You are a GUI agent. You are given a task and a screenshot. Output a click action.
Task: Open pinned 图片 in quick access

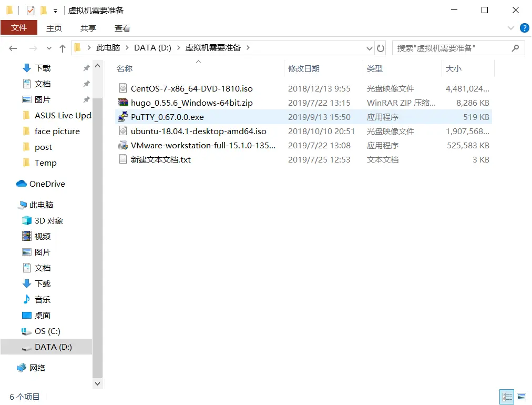36,99
